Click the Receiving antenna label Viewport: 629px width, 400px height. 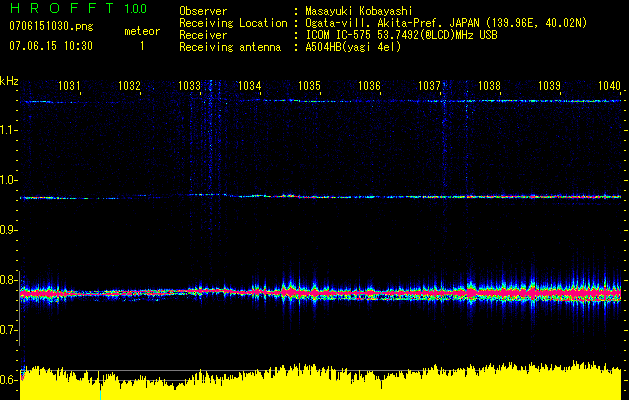tap(230, 47)
